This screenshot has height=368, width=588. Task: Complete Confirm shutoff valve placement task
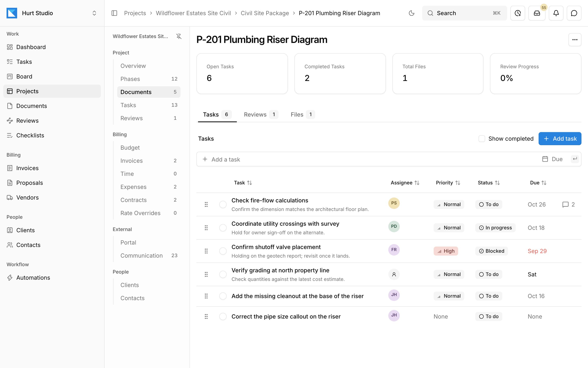(x=223, y=251)
